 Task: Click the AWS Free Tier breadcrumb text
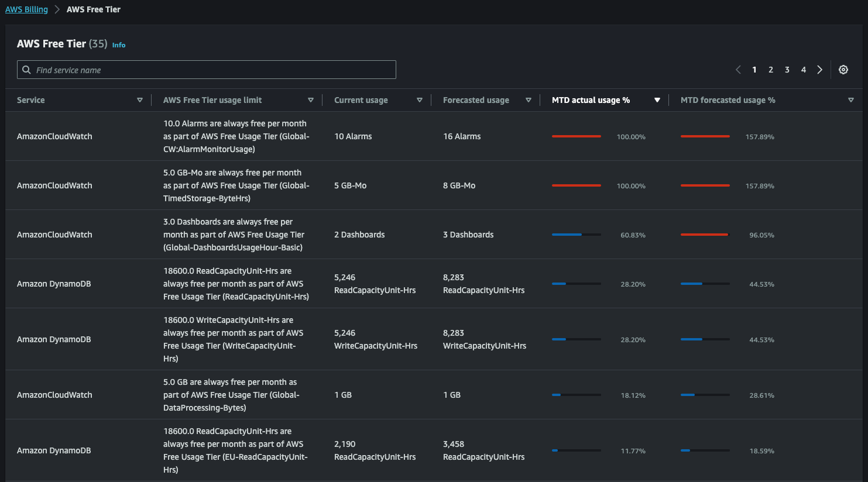[x=94, y=9]
